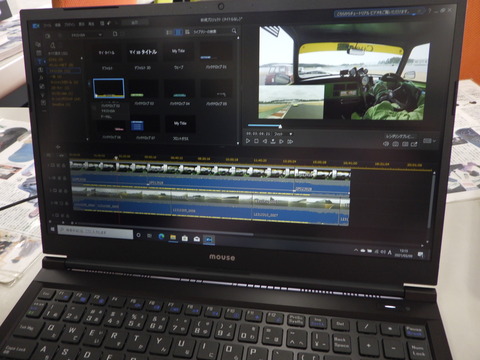Viewport: 480px width, 360px height.
Task: Click the import media icon above room list
Action: pos(48,36)
